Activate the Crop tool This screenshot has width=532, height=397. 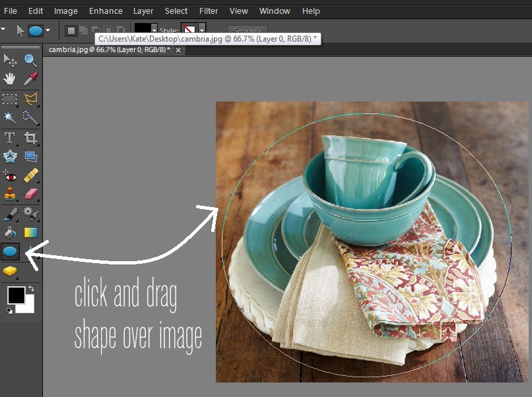coord(30,138)
